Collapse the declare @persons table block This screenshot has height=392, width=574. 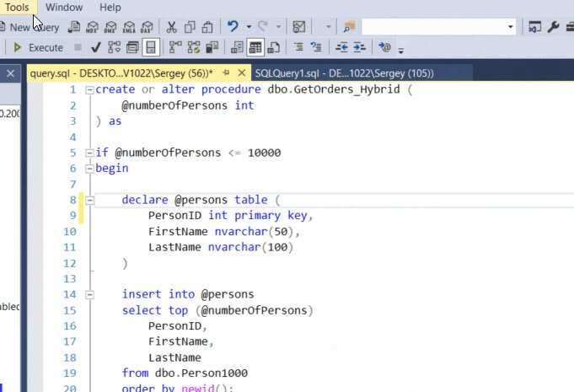(89, 200)
